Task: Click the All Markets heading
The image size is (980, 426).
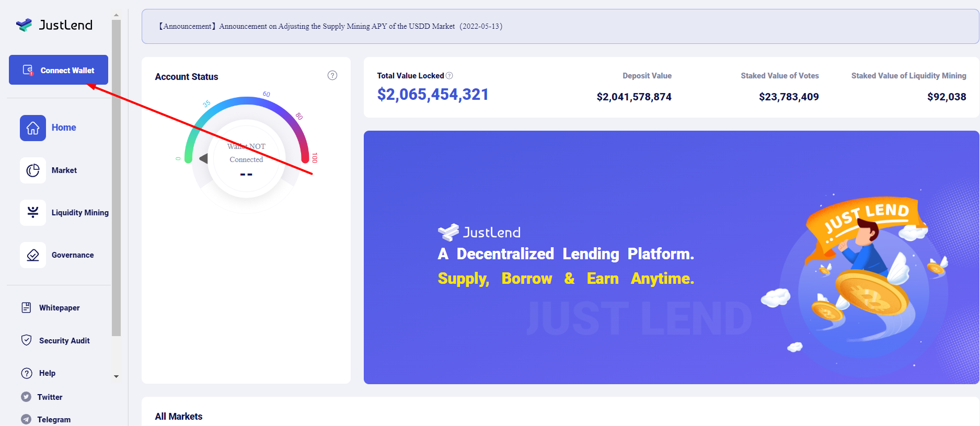Action: pyautogui.click(x=179, y=417)
